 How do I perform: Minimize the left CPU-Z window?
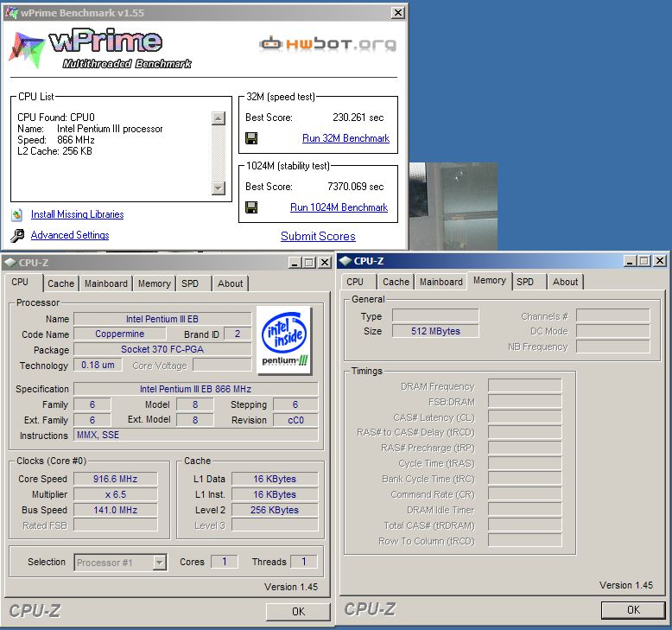[x=294, y=262]
